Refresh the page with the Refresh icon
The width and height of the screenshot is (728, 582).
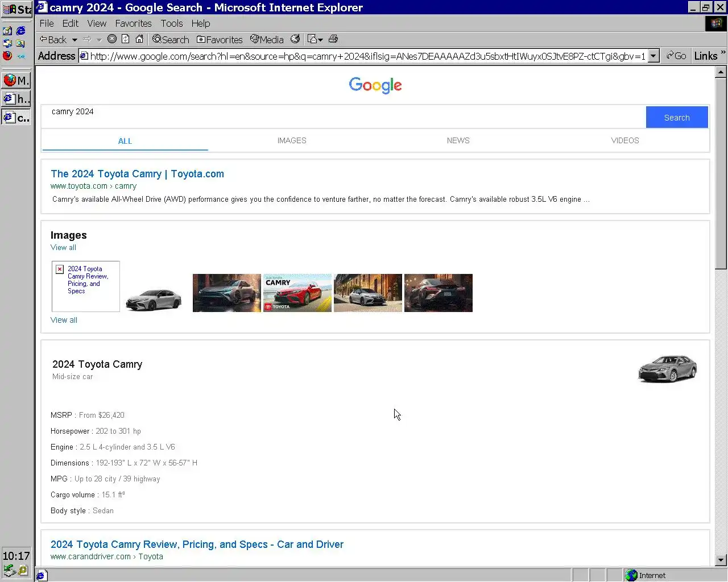(126, 39)
